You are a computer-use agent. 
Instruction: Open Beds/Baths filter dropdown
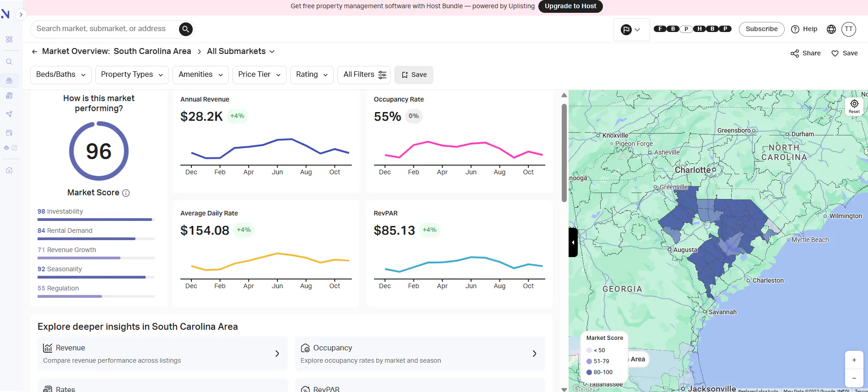pos(60,75)
